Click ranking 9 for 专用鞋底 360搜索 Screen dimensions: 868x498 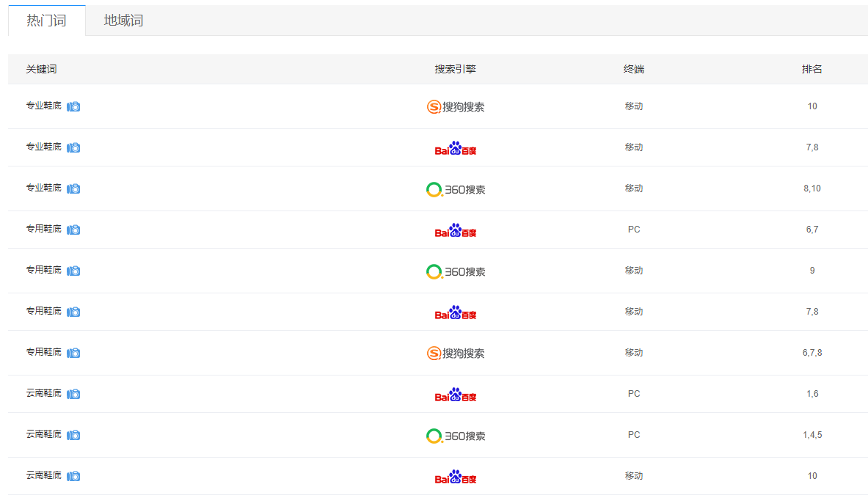(812, 271)
